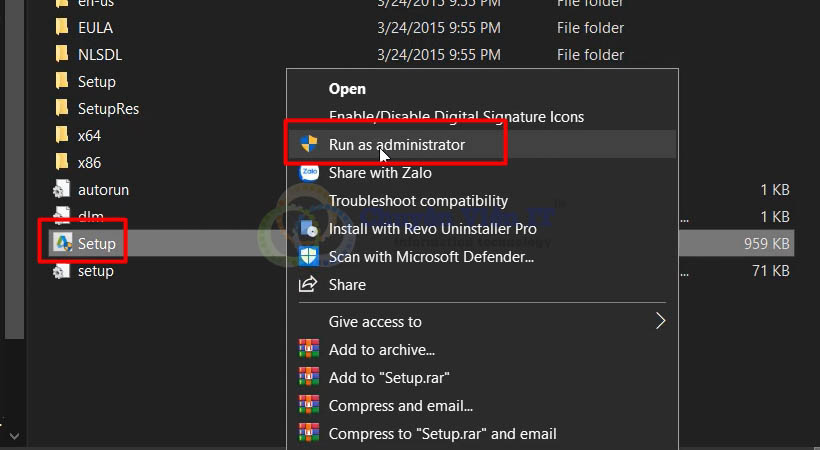Click the NLSDL date 3/24/2015 9:55 PM
The height and width of the screenshot is (450, 820).
tap(439, 55)
